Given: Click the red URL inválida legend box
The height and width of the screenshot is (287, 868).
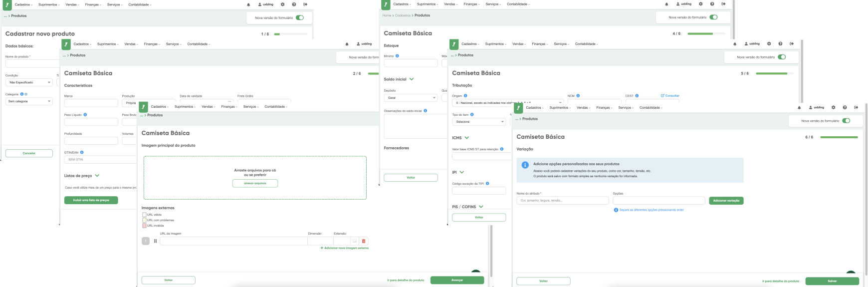Looking at the screenshot, I should point(144,226).
